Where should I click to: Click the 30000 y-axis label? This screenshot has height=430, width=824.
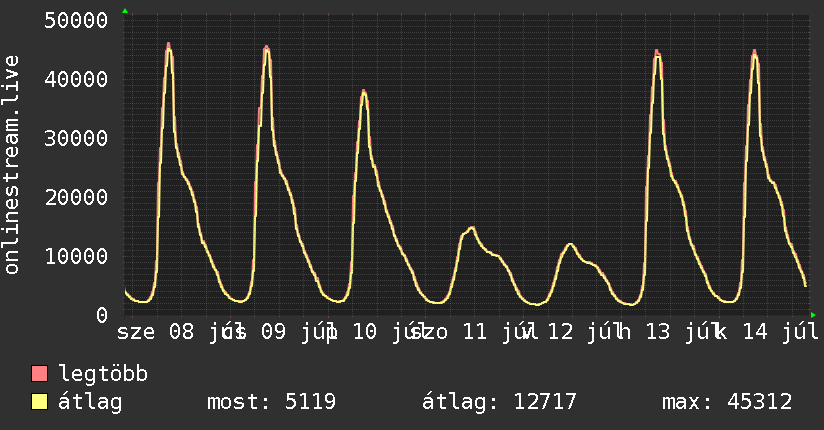76,138
